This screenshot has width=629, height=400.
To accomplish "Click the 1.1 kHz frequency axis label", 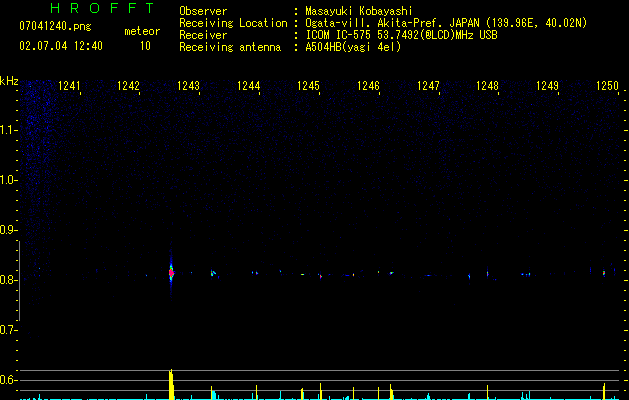I will [x=8, y=130].
